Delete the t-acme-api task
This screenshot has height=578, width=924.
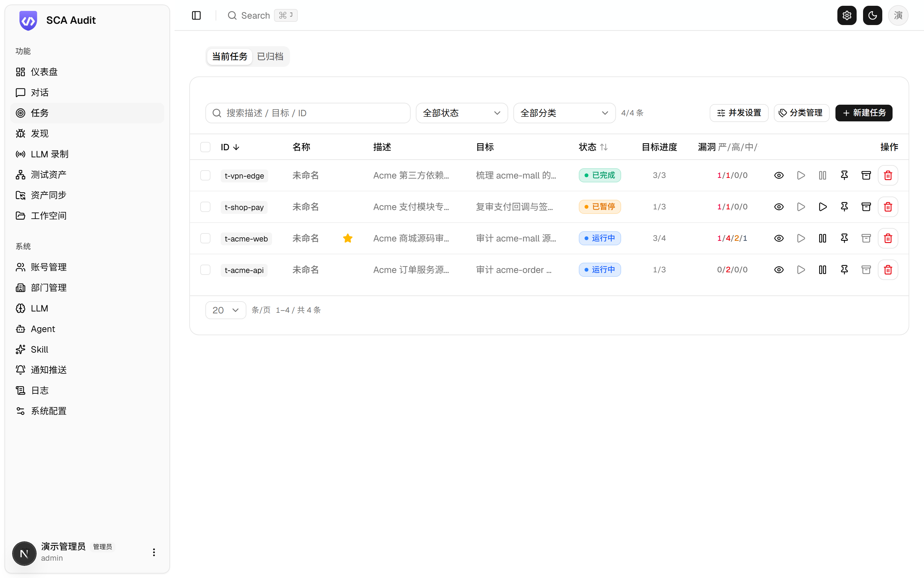pos(888,270)
